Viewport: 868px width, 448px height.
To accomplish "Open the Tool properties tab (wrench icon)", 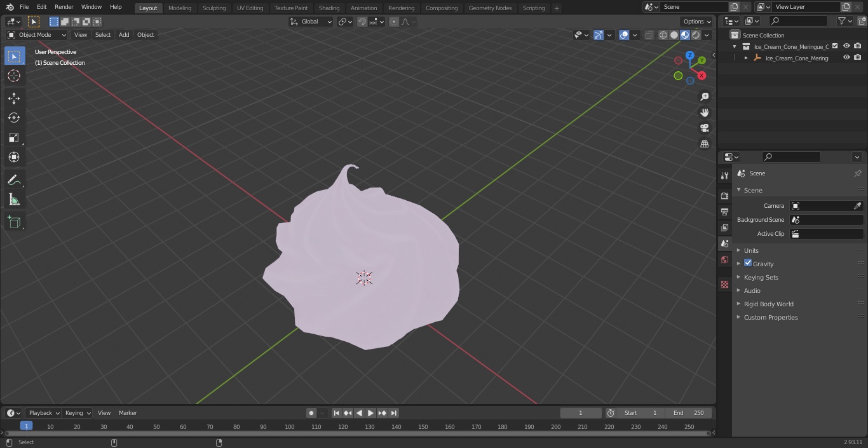I will tap(724, 176).
